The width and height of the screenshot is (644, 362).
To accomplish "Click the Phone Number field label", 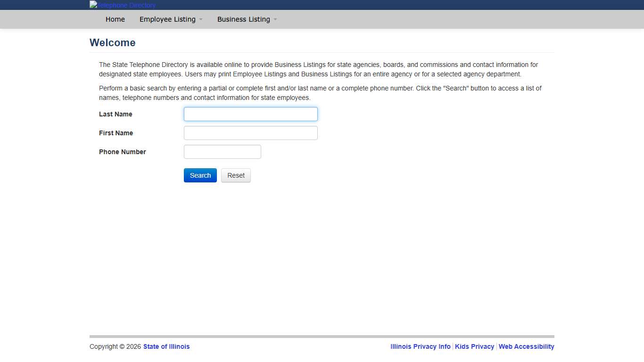I will [x=123, y=152].
